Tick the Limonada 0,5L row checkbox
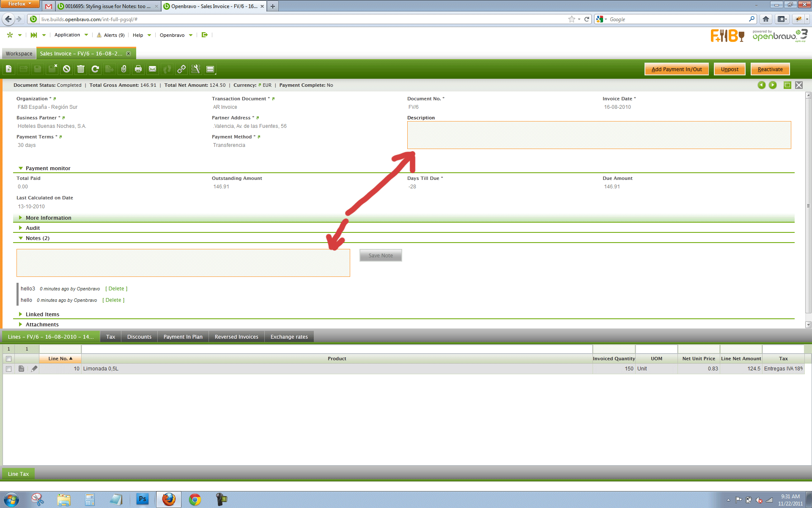The image size is (812, 508). pos(8,369)
